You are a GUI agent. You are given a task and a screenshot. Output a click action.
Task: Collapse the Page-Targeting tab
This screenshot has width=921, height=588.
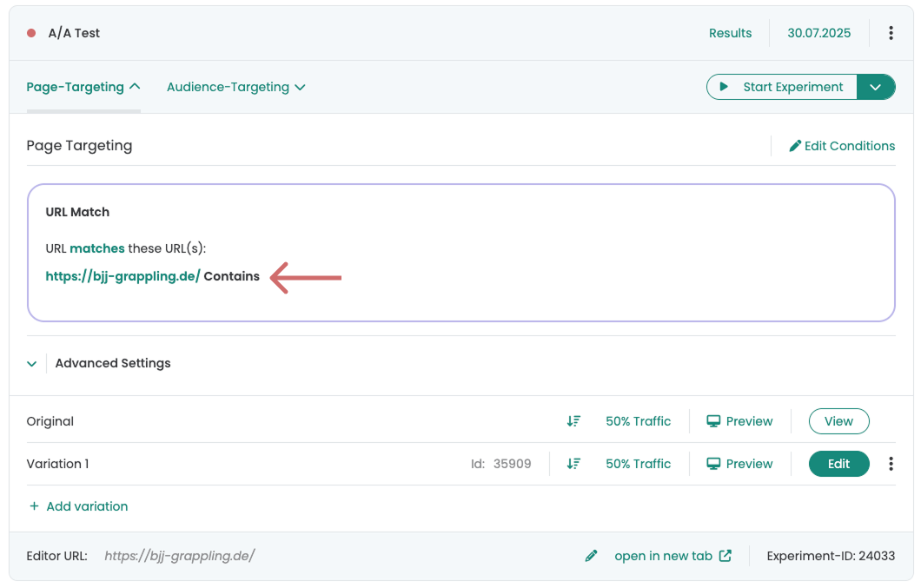tap(83, 87)
